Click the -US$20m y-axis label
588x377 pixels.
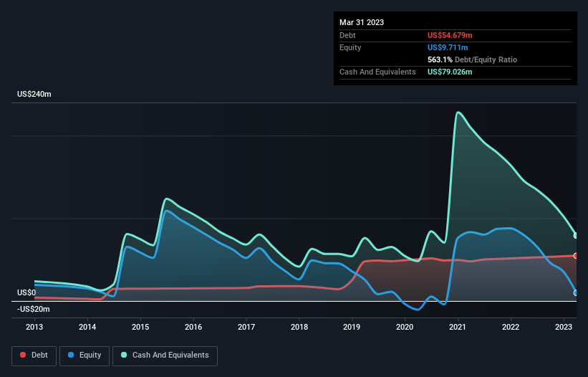[x=34, y=309]
